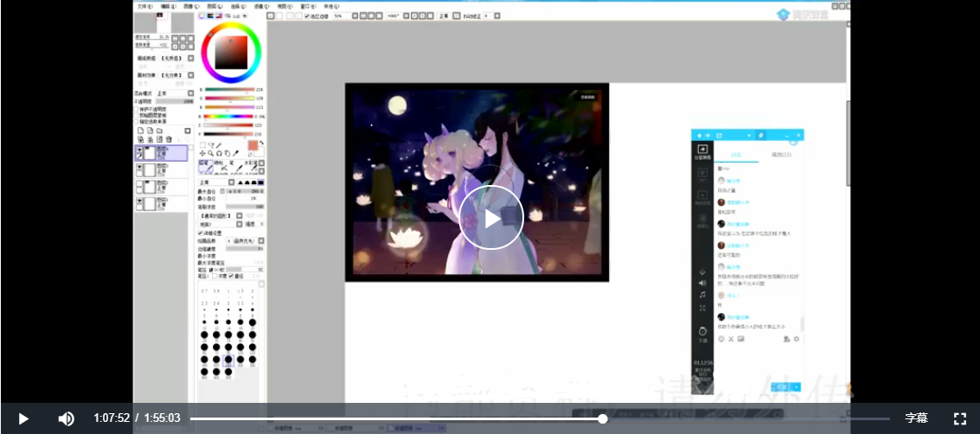Image resolution: width=980 pixels, height=434 pixels.
Task: Select the lasso selection tool
Action: 211,145
